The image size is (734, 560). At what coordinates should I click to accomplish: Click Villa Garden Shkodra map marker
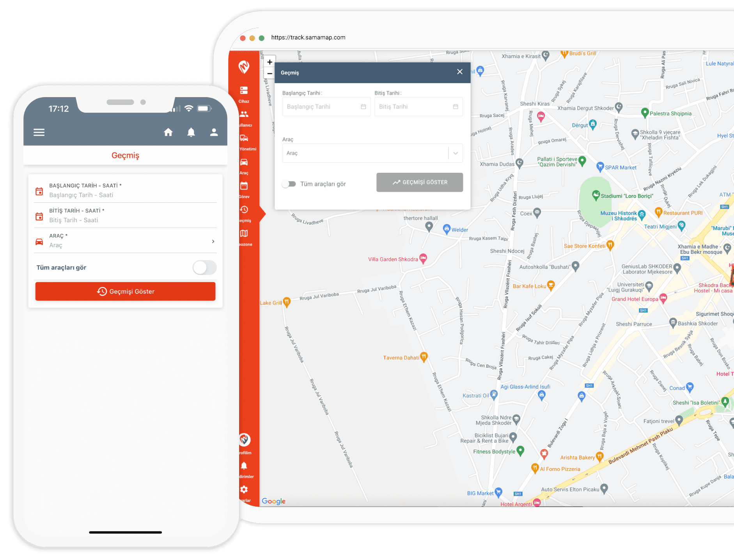tap(423, 258)
